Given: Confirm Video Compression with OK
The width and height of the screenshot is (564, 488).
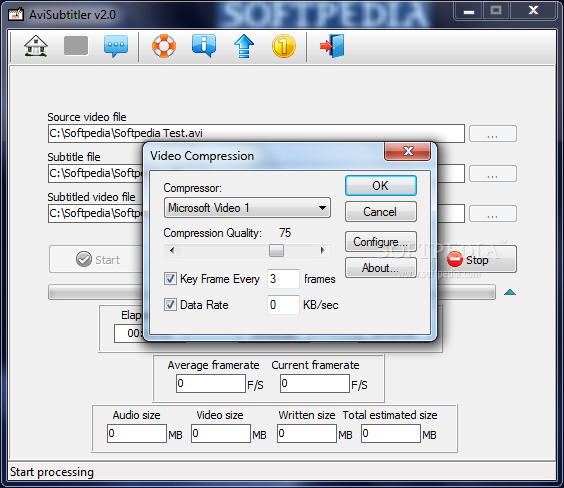Looking at the screenshot, I should tap(381, 186).
